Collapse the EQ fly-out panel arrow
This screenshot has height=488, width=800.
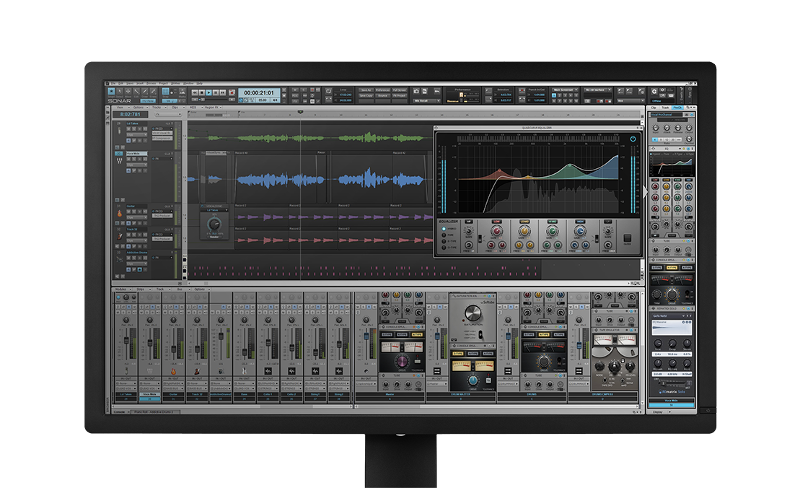(645, 193)
